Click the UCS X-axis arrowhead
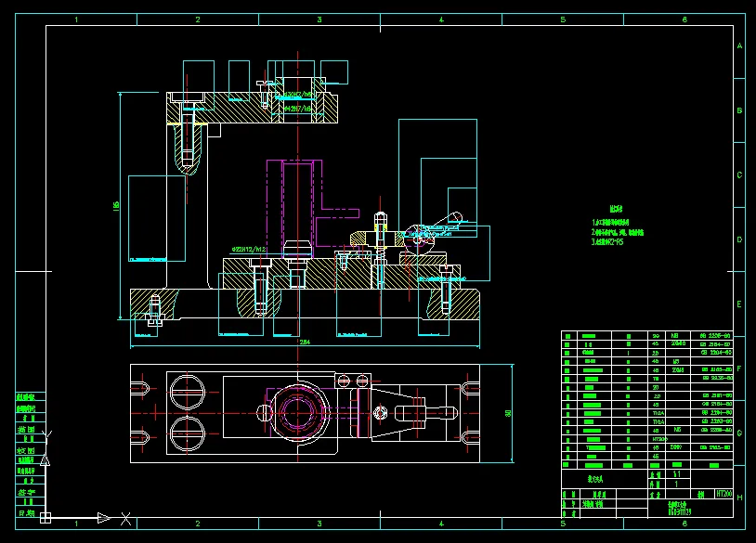This screenshot has height=543, width=756. pyautogui.click(x=103, y=518)
